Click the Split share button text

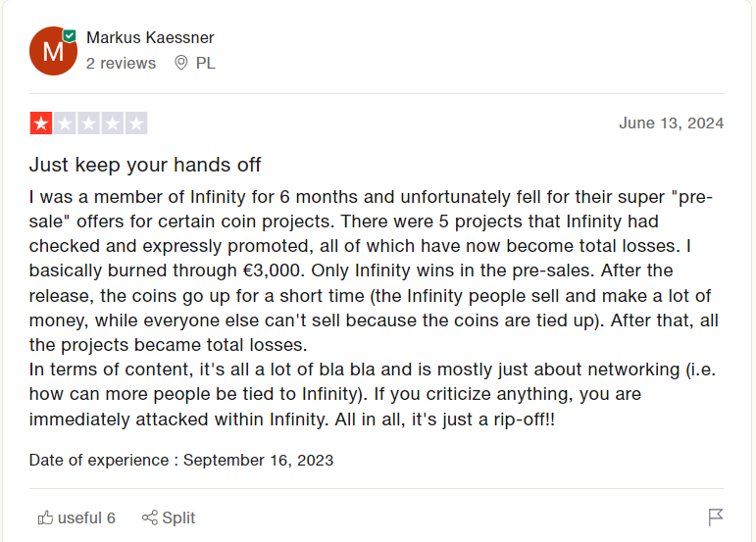(178, 517)
